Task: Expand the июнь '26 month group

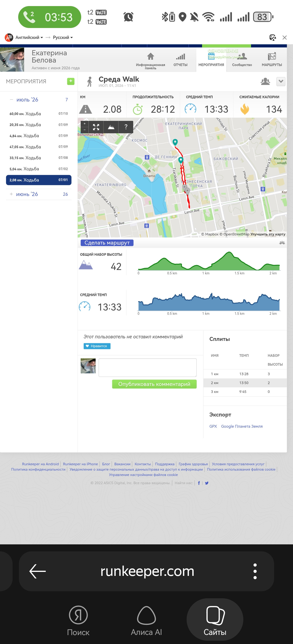Action: [x=11, y=194]
